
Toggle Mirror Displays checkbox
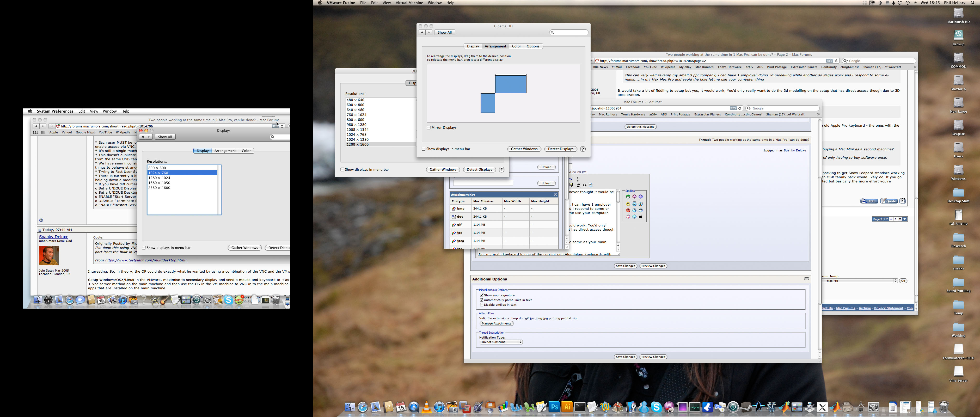tap(428, 127)
